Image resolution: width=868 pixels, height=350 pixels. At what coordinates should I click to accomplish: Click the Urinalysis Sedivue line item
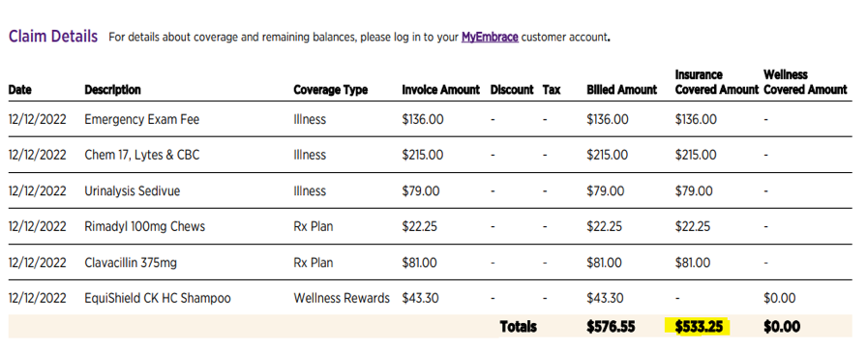133,190
